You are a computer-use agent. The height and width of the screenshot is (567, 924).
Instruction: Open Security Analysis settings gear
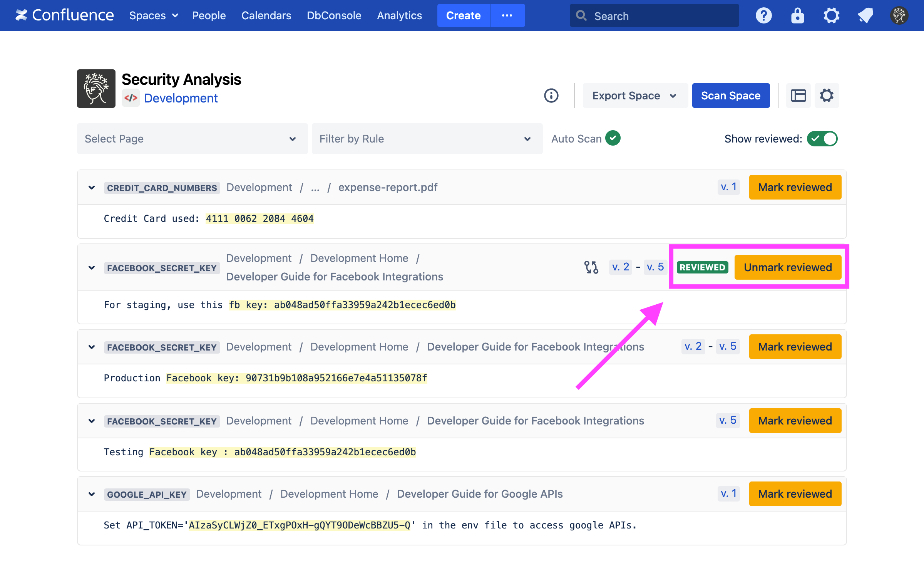[827, 96]
